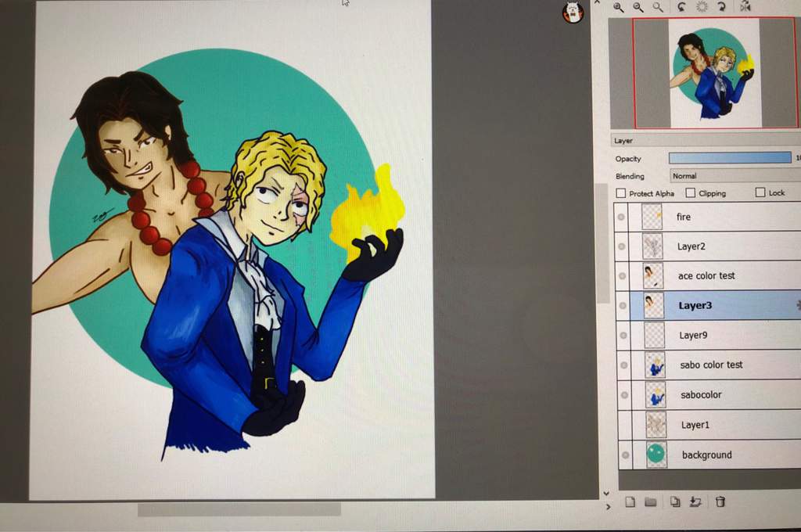Select the ace color test layer
Image resolution: width=801 pixels, height=532 pixels.
[708, 276]
